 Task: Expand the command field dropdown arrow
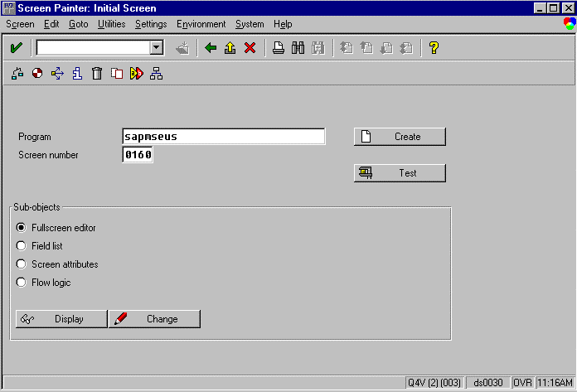tap(156, 48)
